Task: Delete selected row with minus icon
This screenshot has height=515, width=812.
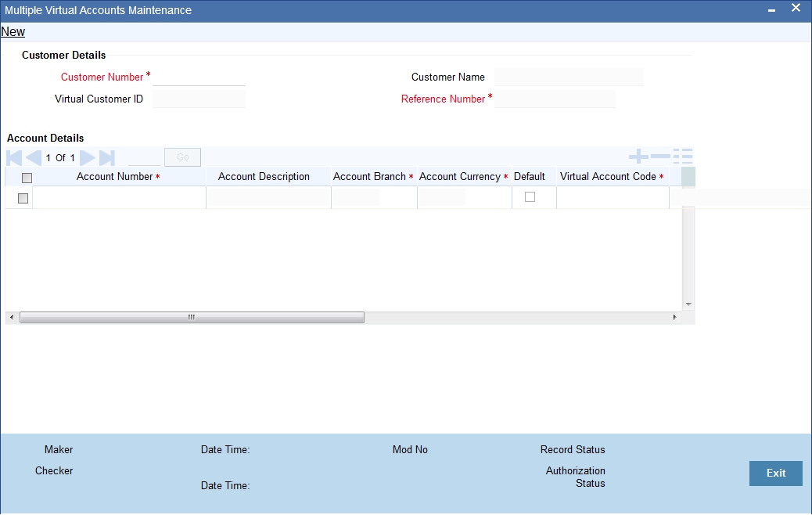Action: click(x=660, y=156)
